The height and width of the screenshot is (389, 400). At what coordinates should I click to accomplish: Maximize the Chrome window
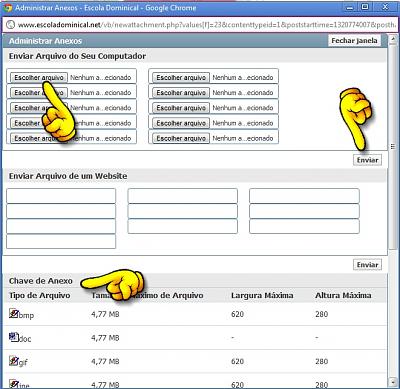(x=365, y=7)
